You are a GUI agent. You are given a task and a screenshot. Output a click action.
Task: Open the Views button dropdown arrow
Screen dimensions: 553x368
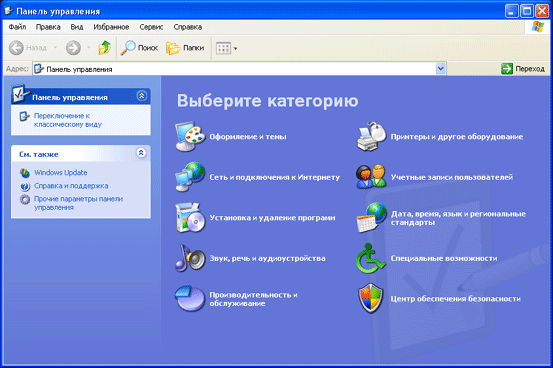[x=235, y=48]
